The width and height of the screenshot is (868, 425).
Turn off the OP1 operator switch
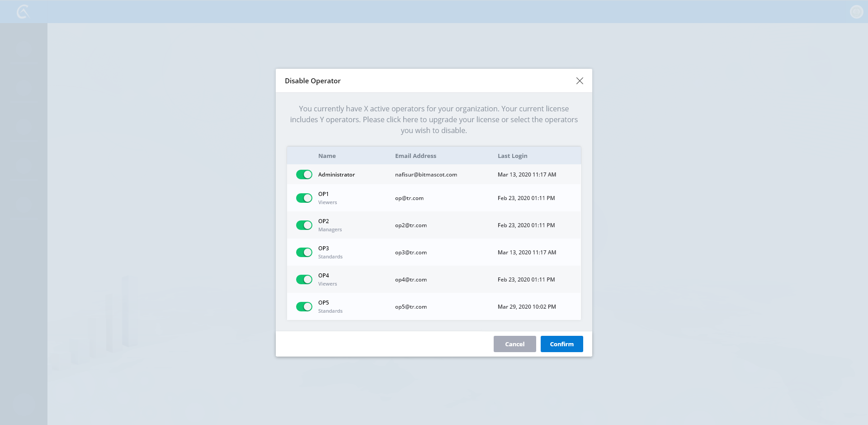tap(304, 198)
